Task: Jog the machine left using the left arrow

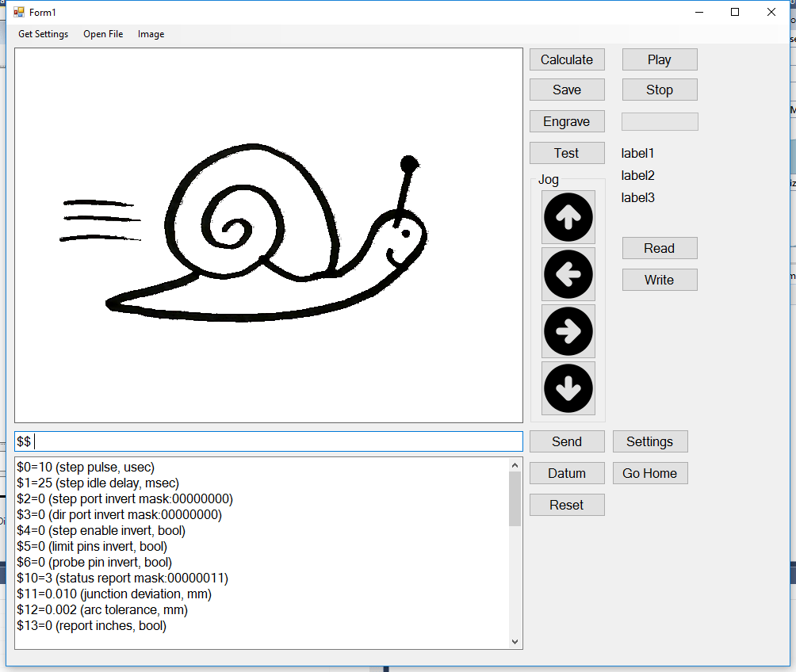Action: [568, 273]
